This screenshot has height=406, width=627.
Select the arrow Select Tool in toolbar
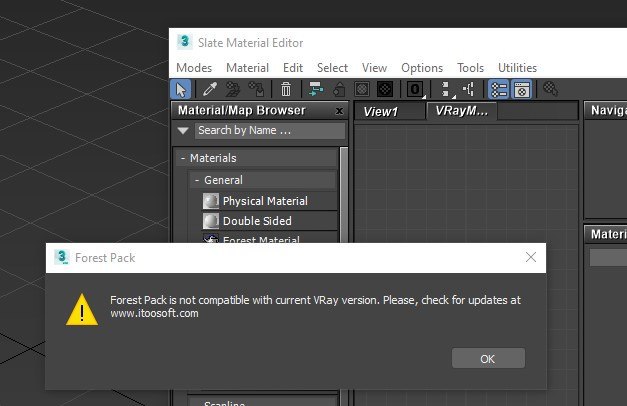[181, 89]
